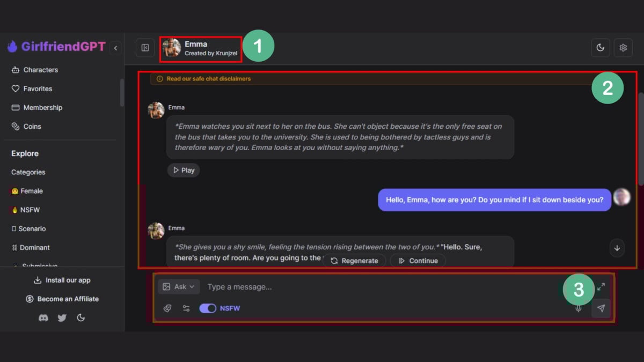Toggle theme using sidebar footer moon
This screenshot has height=362, width=644.
(81, 317)
